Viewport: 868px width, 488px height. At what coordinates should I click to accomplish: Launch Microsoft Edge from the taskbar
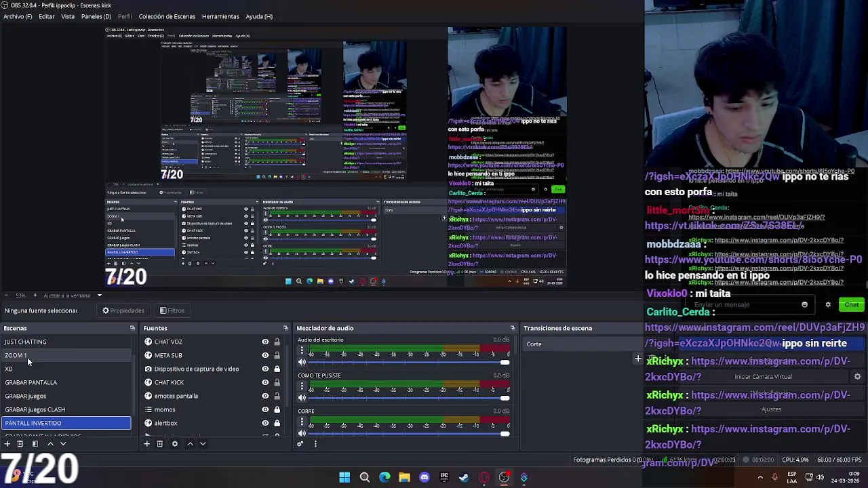(x=384, y=477)
